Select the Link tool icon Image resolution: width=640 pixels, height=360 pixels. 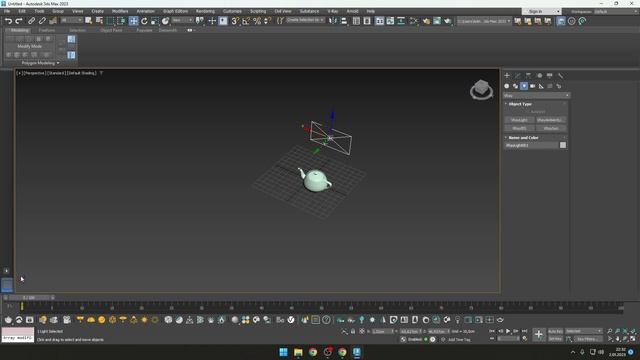click(x=31, y=21)
